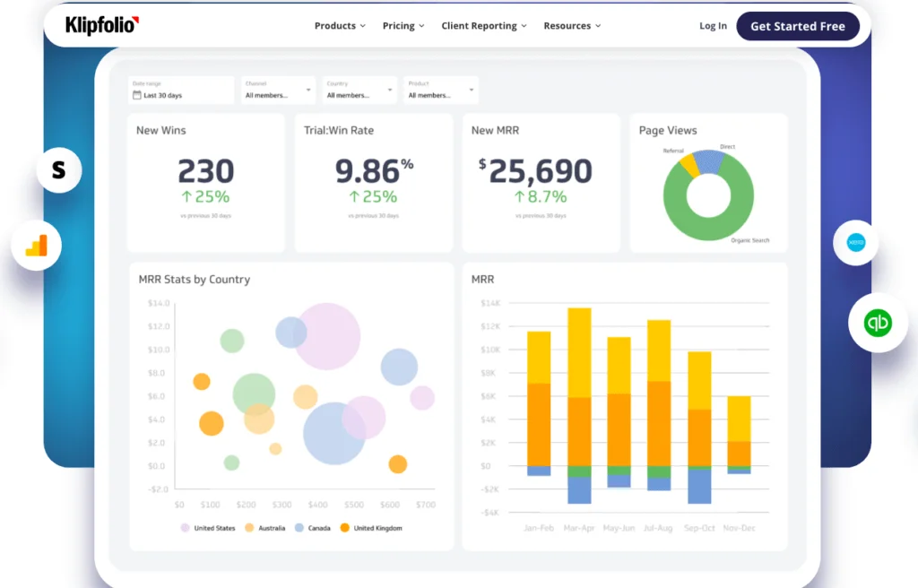
Task: Open the Channel dropdown filter
Action: point(278,91)
